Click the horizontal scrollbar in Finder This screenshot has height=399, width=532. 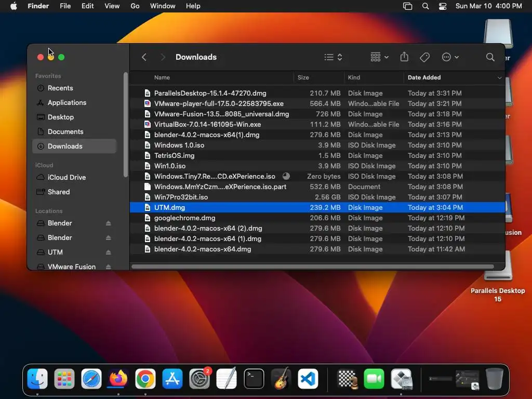[x=312, y=267]
